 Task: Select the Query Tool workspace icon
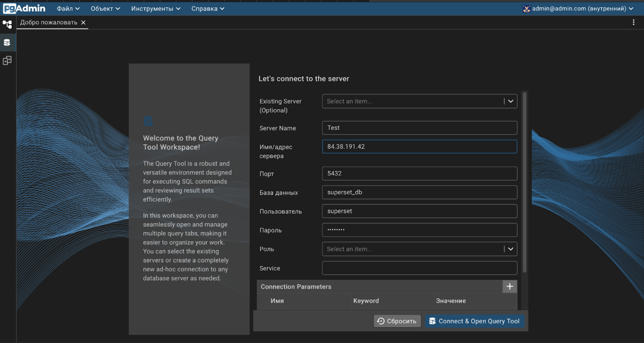coord(7,43)
